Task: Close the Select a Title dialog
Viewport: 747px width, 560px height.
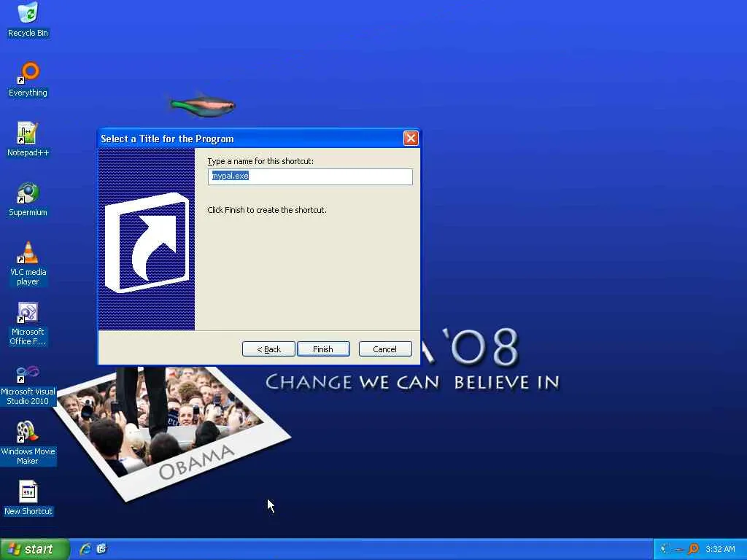Action: coord(411,139)
